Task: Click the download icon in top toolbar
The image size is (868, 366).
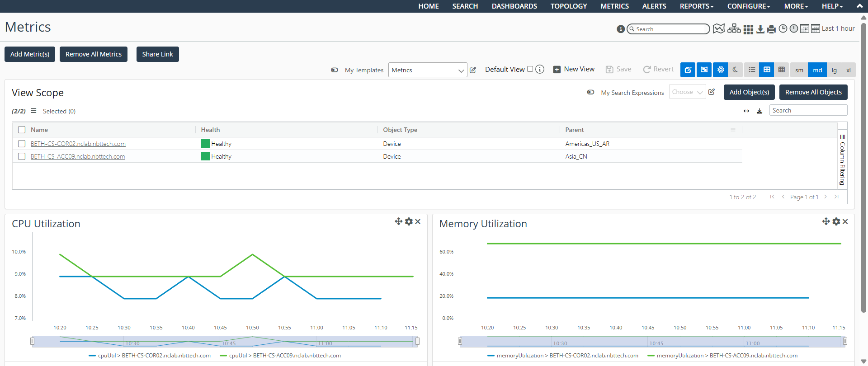Action: pyautogui.click(x=760, y=29)
